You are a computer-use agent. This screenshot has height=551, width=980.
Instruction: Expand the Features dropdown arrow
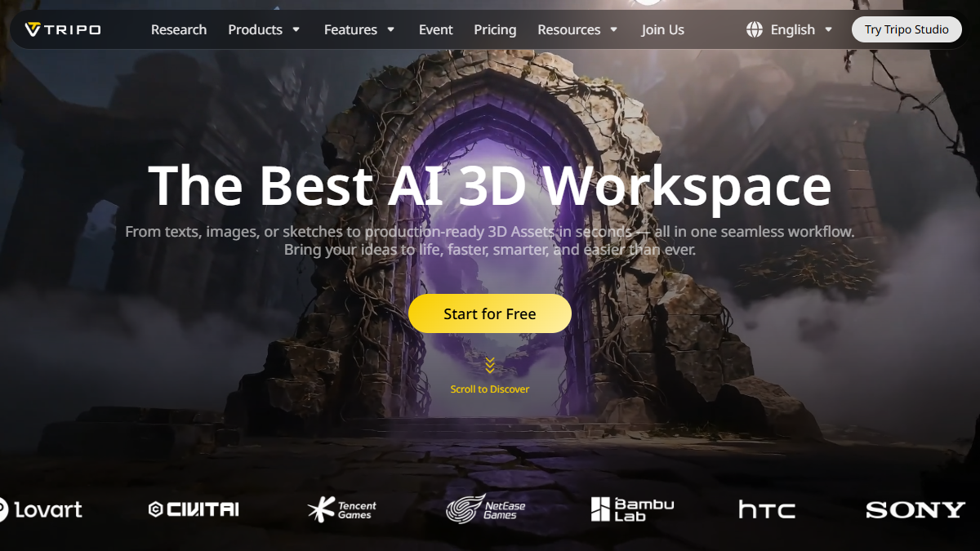[390, 29]
